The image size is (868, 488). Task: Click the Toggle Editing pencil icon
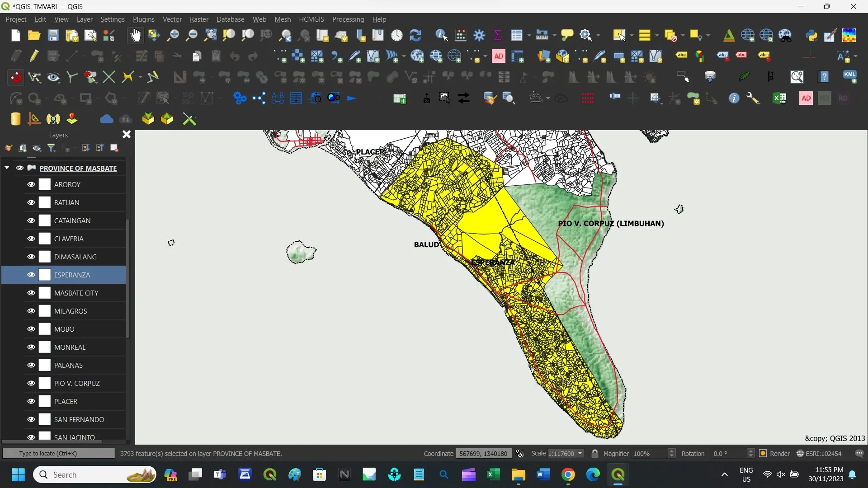tap(34, 56)
